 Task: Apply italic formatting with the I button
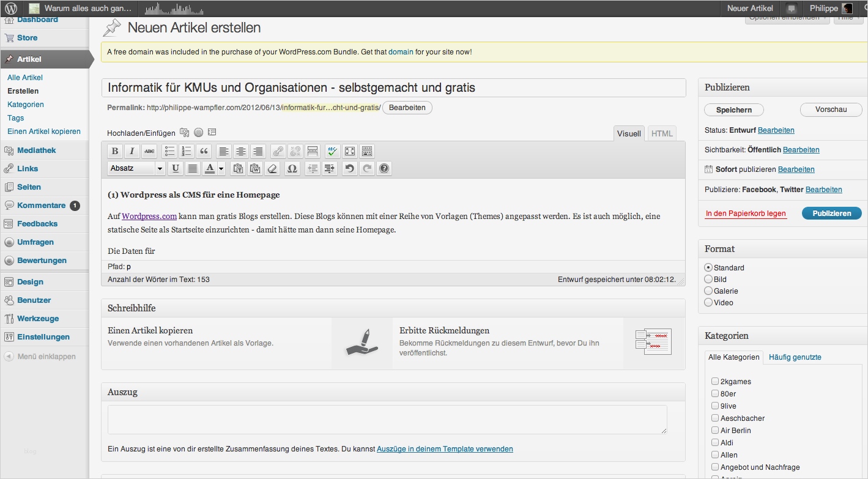132,151
